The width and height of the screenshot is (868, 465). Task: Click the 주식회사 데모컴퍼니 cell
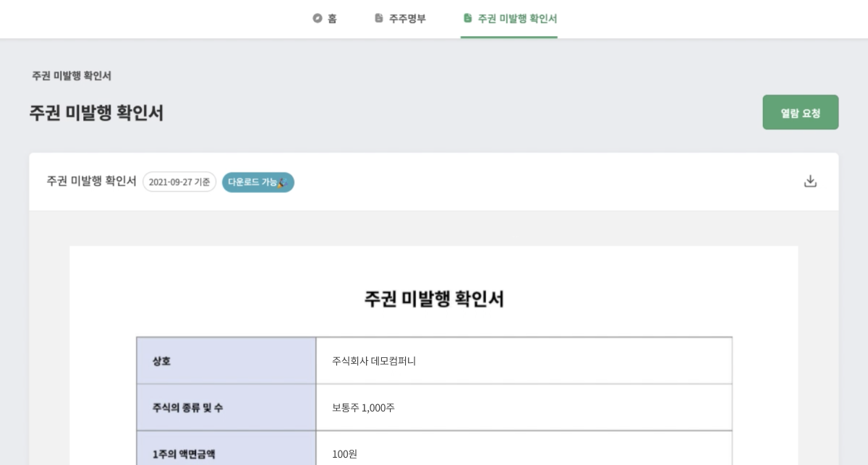click(x=524, y=361)
